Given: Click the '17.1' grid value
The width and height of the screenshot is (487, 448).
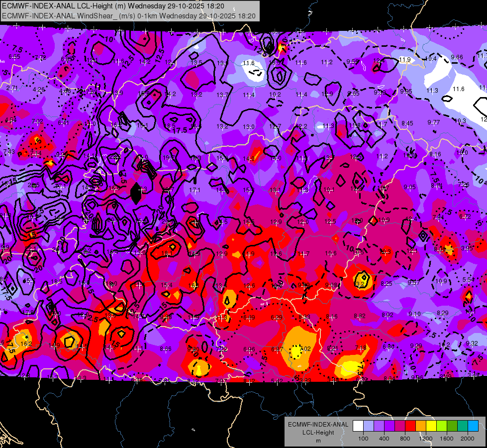Looking at the screenshot, I should pos(195,190).
